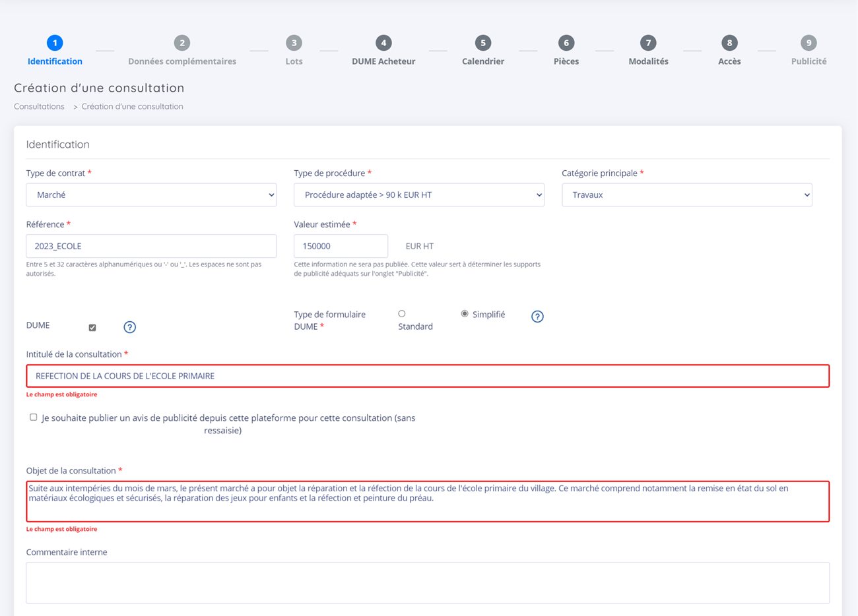Click the Référence input field
This screenshot has width=858, height=616.
click(151, 246)
